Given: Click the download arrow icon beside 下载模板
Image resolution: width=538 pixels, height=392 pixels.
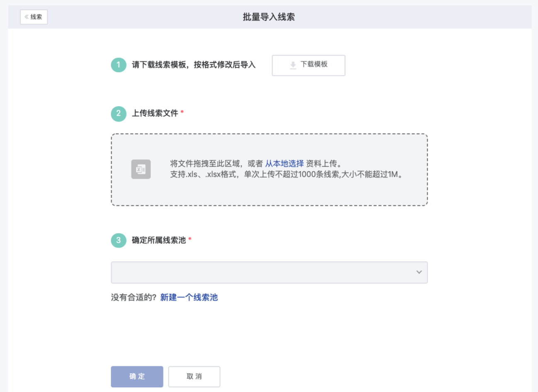Looking at the screenshot, I should point(293,65).
